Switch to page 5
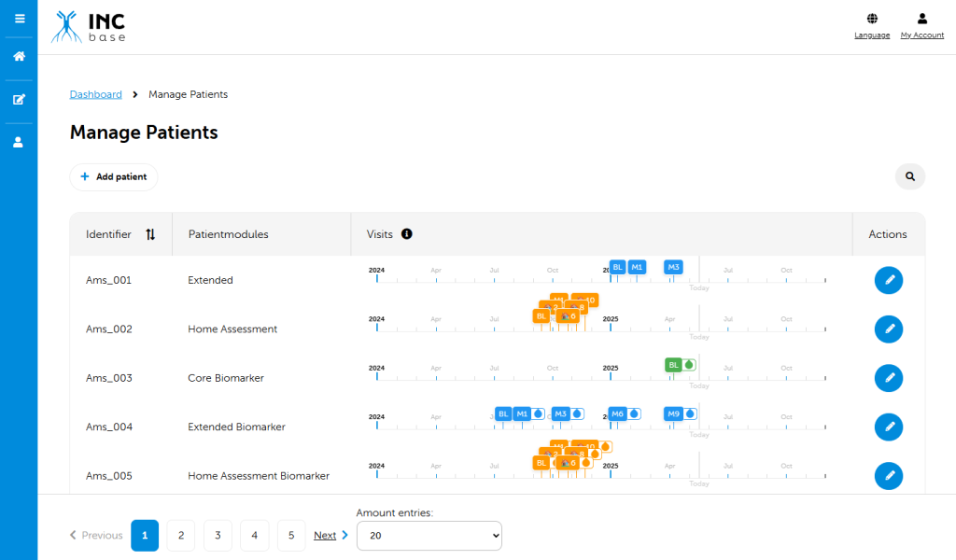This screenshot has height=560, width=956. tap(291, 536)
